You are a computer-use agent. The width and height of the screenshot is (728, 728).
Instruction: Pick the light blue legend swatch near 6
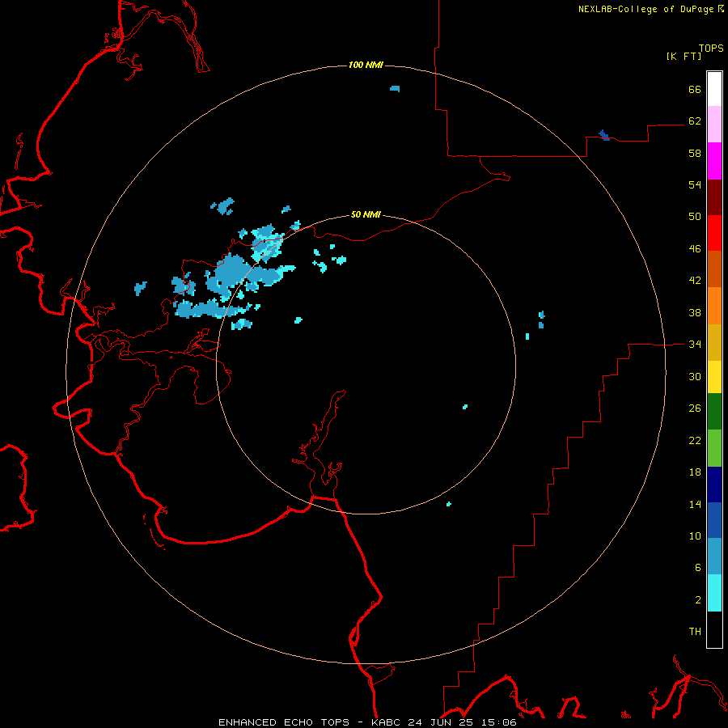(714, 557)
